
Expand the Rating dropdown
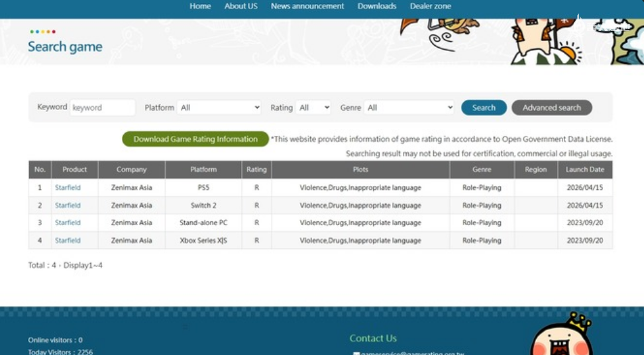(x=313, y=107)
